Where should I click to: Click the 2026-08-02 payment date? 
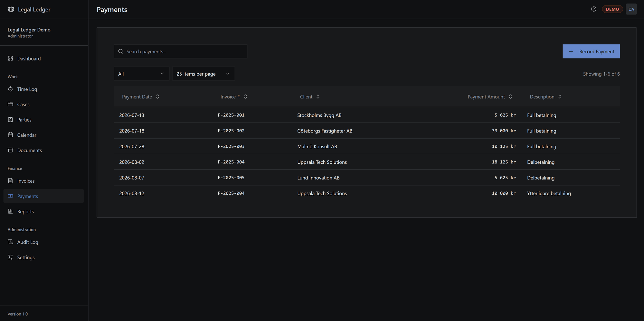[x=132, y=162]
